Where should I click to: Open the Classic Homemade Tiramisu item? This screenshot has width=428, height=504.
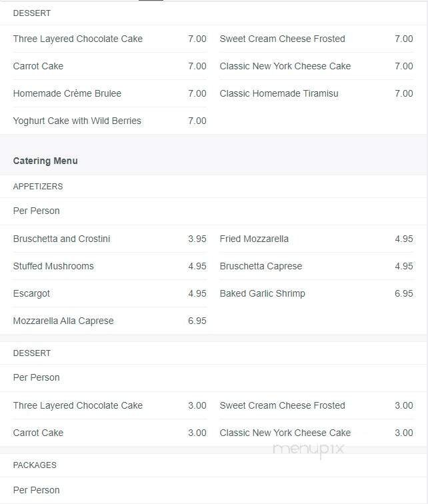tap(279, 93)
